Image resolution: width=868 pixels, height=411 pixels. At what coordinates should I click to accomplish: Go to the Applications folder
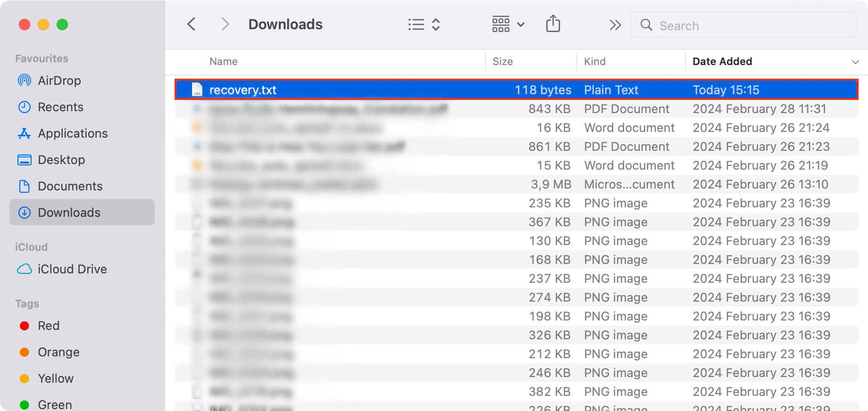[73, 133]
